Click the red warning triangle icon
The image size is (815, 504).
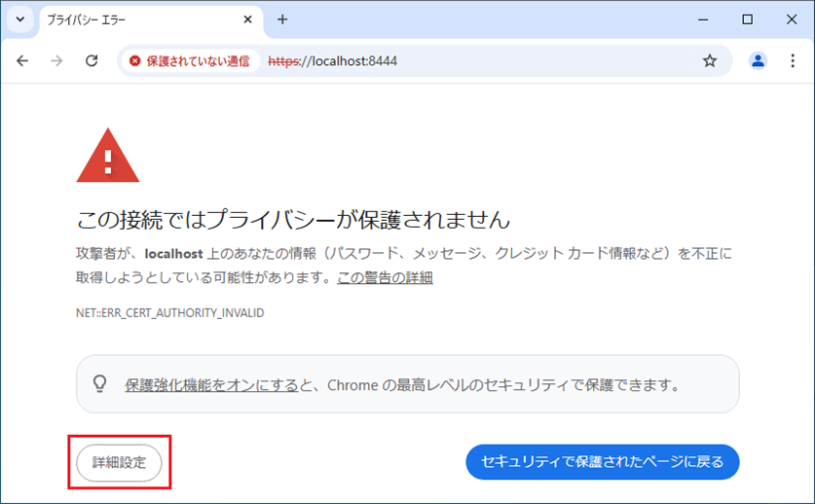[108, 156]
